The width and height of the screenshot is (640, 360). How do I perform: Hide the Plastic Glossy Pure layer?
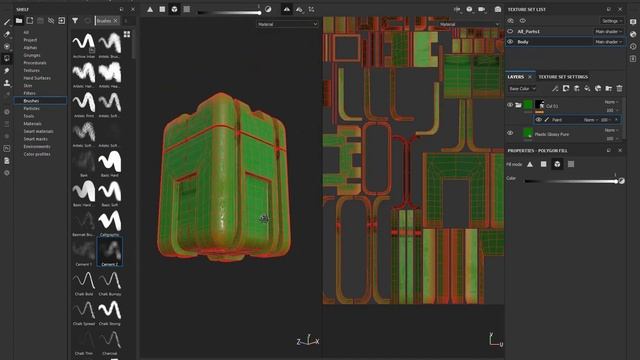(510, 133)
